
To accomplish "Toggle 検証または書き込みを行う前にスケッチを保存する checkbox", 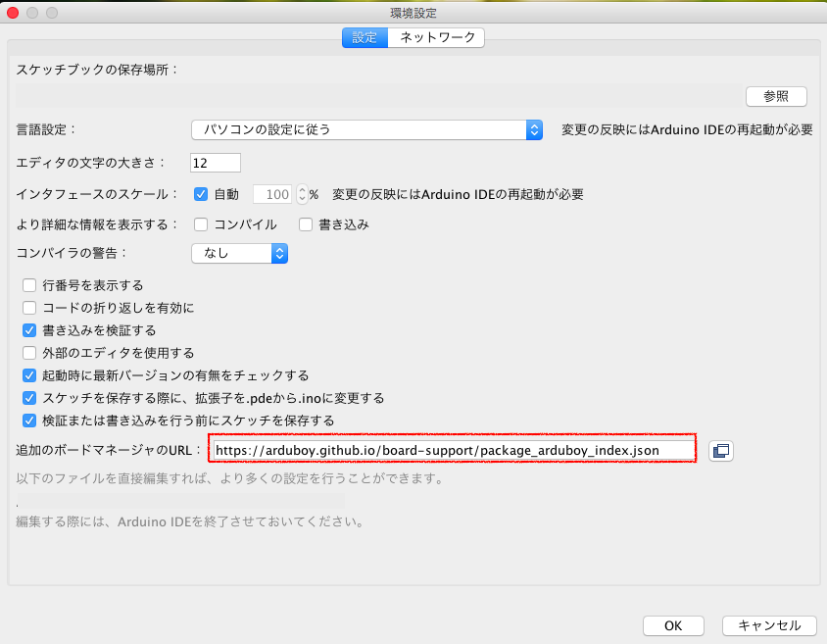I will pyautogui.click(x=29, y=421).
